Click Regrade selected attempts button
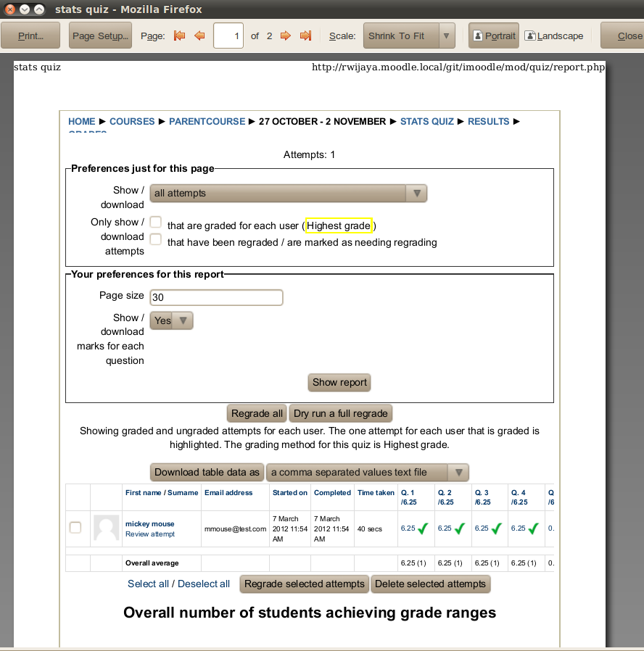 click(x=305, y=584)
